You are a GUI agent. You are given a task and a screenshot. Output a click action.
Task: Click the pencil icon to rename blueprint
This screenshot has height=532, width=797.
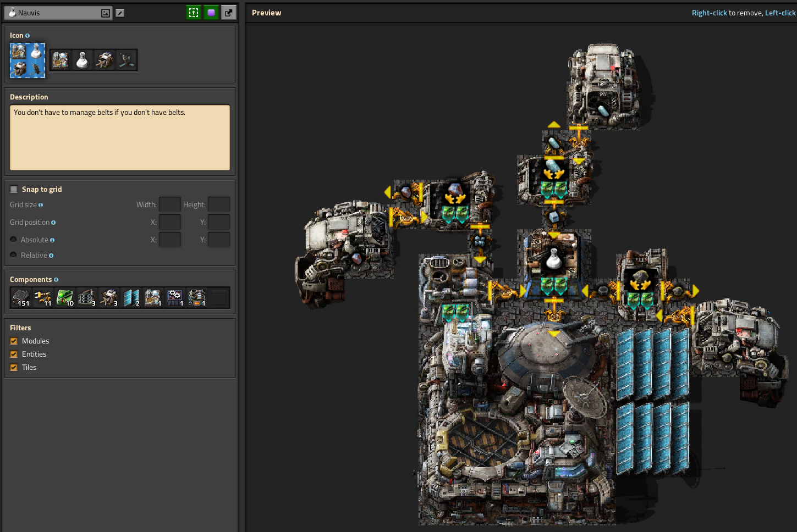click(x=120, y=13)
